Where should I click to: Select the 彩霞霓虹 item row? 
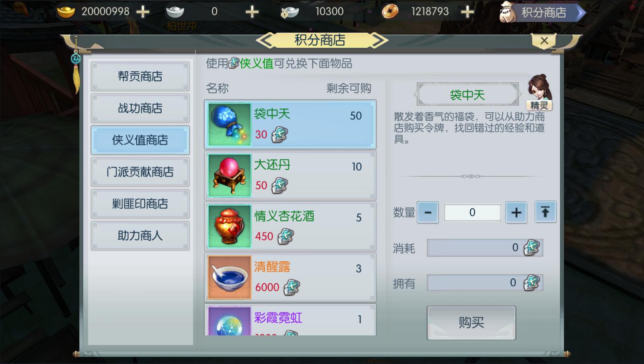290,320
